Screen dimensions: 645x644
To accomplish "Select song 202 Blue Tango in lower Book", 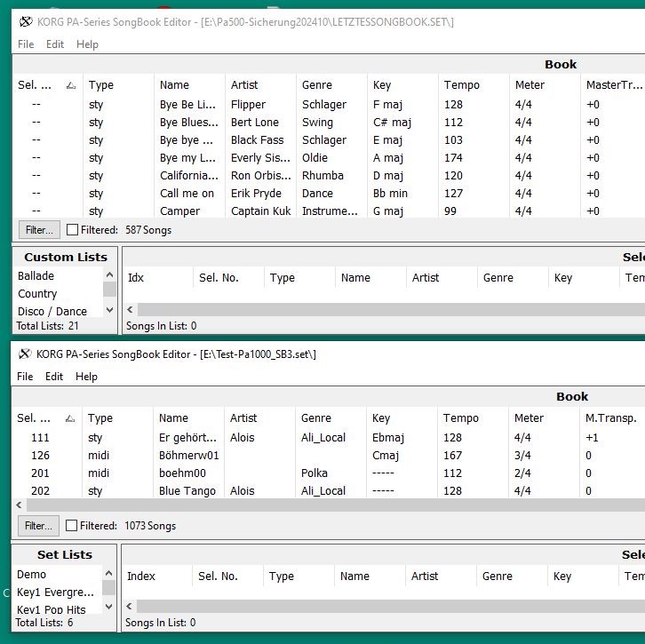I will click(x=329, y=490).
